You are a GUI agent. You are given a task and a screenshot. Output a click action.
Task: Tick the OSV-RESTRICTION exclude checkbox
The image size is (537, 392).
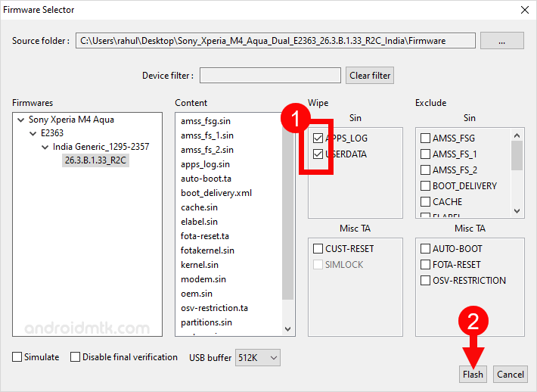[x=425, y=280]
